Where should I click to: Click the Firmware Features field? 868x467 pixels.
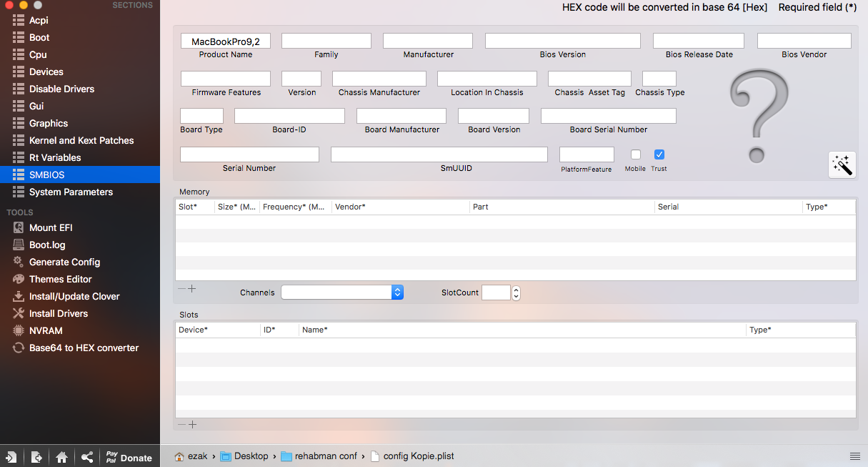226,79
